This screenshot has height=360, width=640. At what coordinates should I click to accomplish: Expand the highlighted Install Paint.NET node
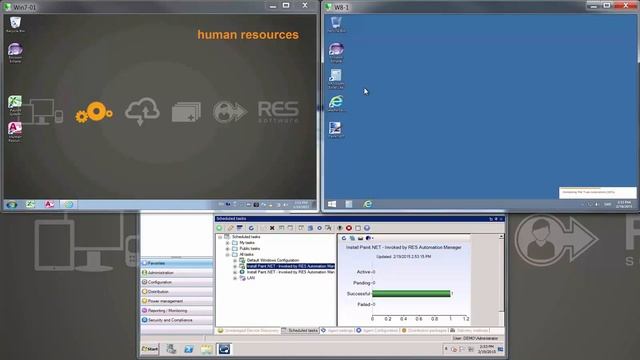point(235,266)
